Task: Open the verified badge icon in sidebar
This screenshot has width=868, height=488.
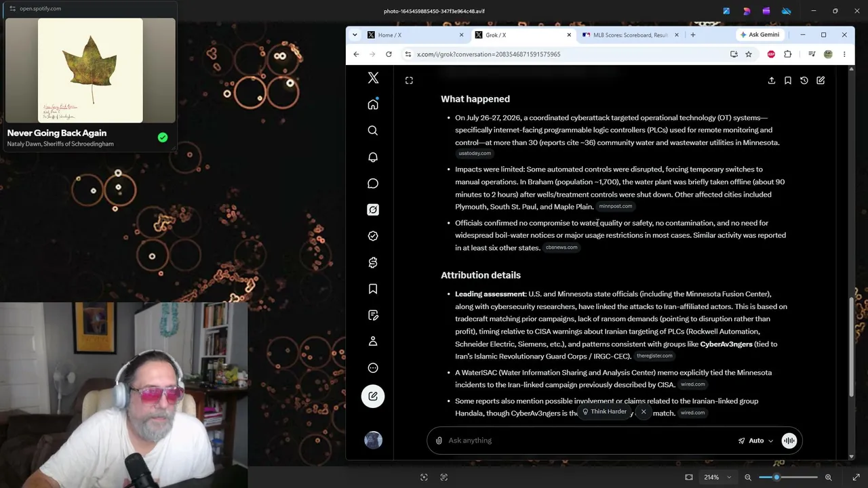Action: point(373,236)
